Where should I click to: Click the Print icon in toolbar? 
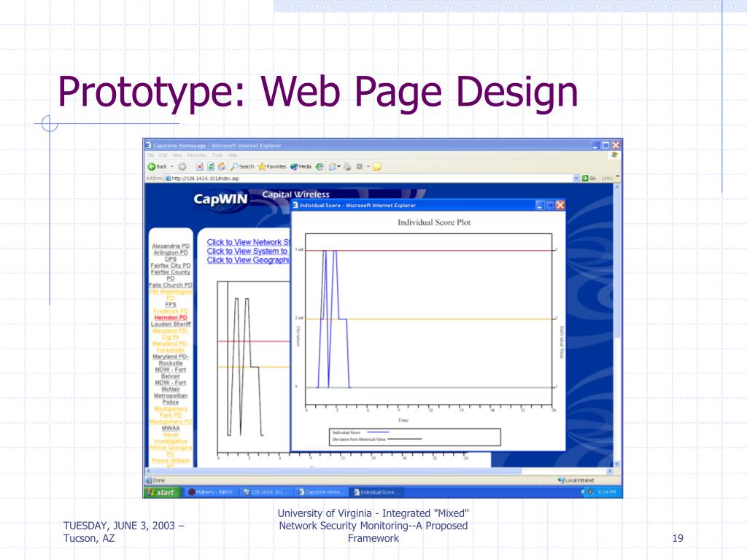click(347, 167)
